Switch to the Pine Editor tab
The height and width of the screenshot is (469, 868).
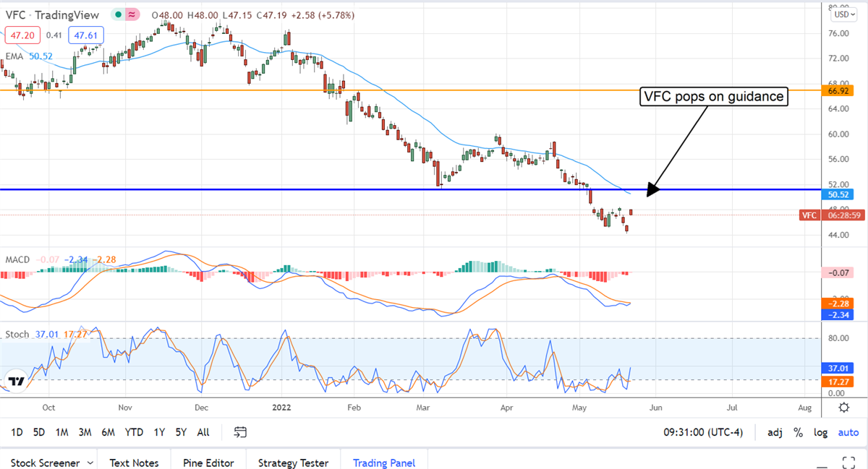[208, 462]
